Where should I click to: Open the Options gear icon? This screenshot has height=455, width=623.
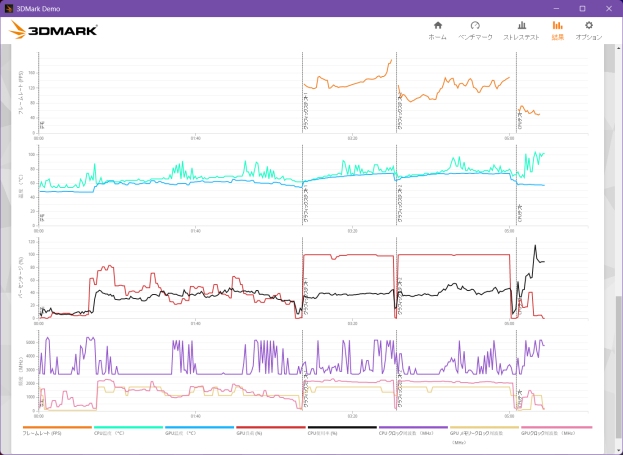tap(589, 25)
